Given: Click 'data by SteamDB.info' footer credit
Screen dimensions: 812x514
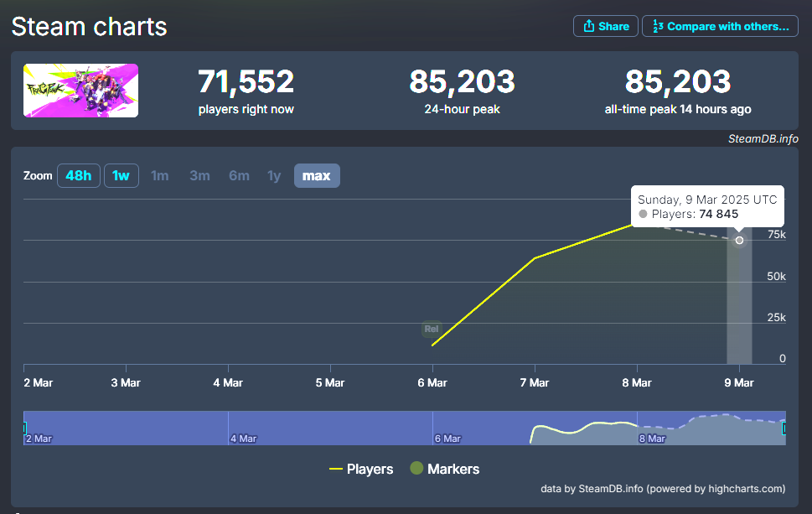Looking at the screenshot, I should (663, 489).
